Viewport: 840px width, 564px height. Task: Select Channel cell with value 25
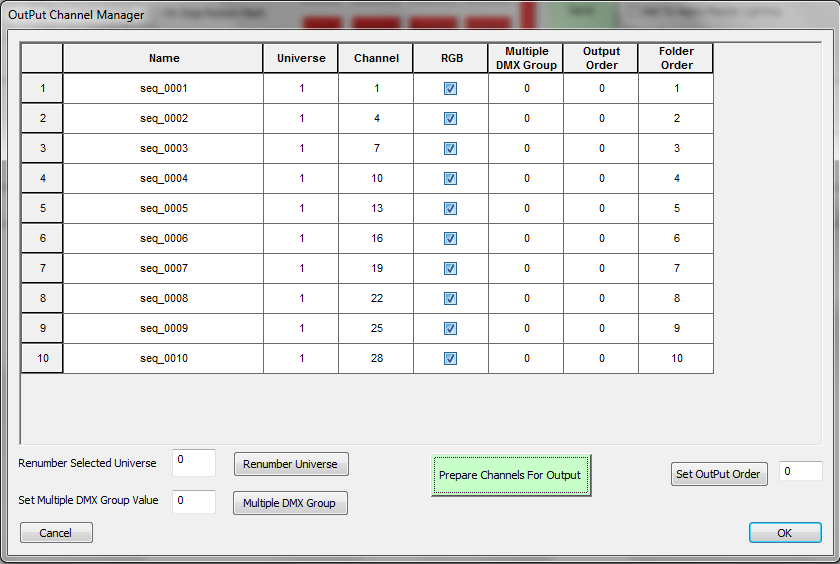(376, 328)
